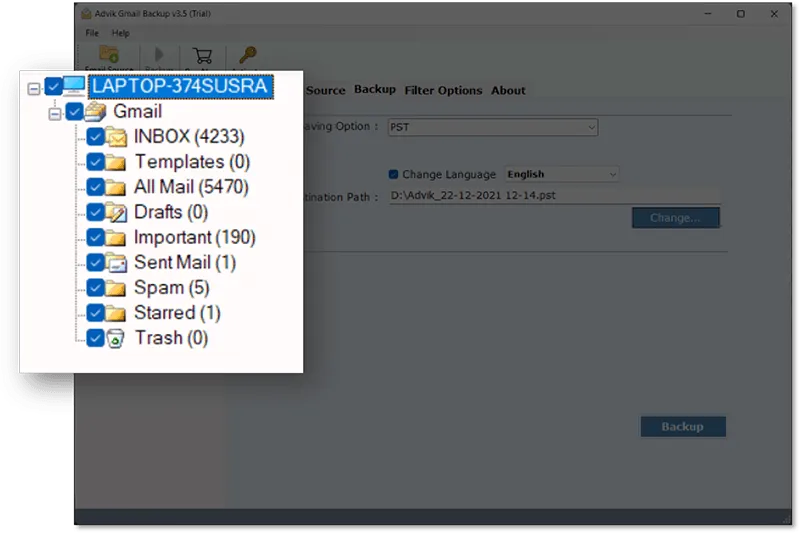Toggle the Change Language checkbox

[393, 174]
